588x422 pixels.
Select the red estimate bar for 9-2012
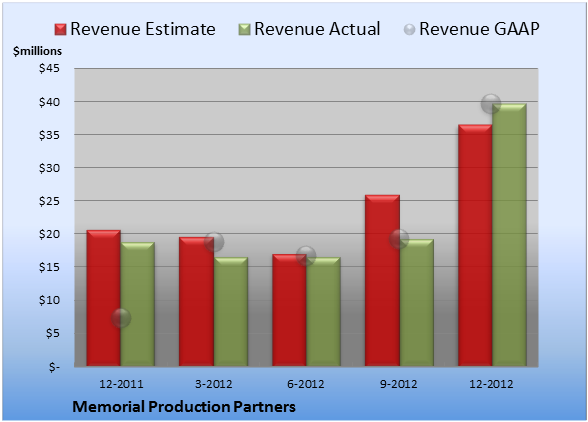tap(382, 281)
